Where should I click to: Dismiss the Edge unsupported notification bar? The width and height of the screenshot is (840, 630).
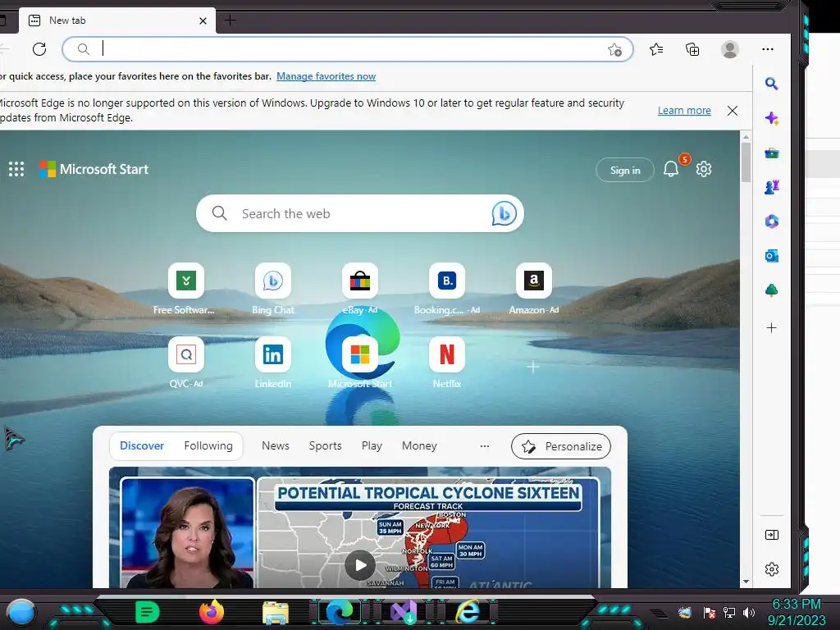pyautogui.click(x=733, y=111)
